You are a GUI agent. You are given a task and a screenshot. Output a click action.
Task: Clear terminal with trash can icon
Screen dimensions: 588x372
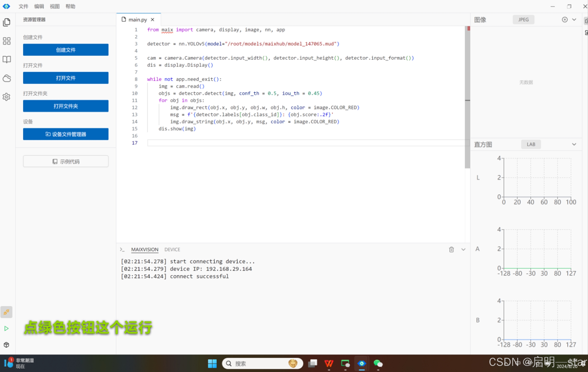(x=451, y=250)
